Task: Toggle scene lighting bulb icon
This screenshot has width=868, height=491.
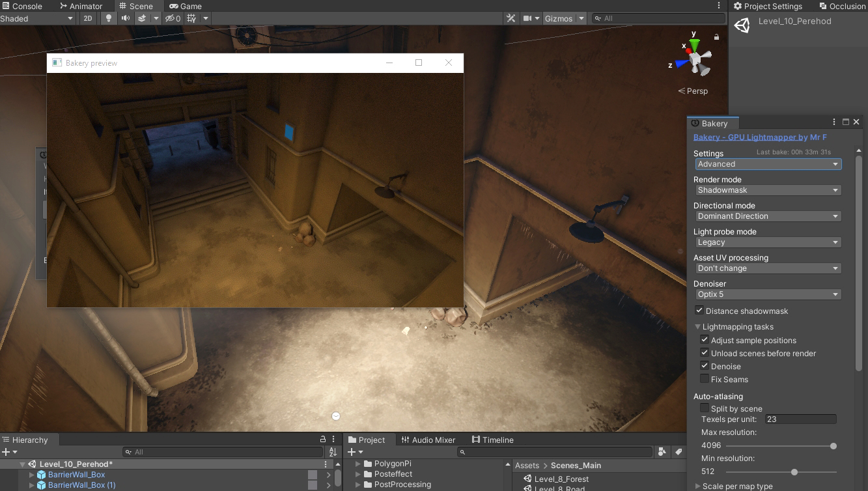Action: [109, 18]
